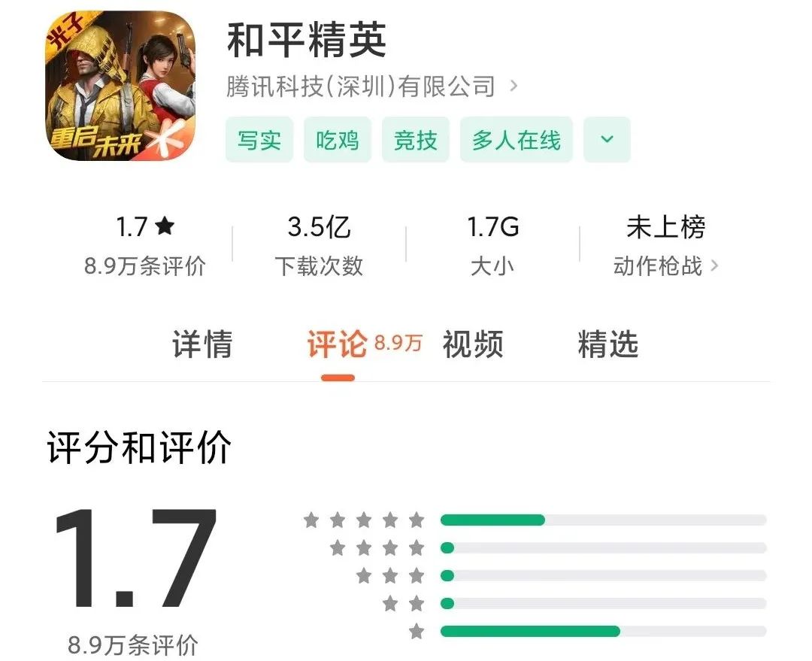The width and height of the screenshot is (812, 661).
Task: Open 动作枪战 category ranking arrow
Action: coord(715,265)
